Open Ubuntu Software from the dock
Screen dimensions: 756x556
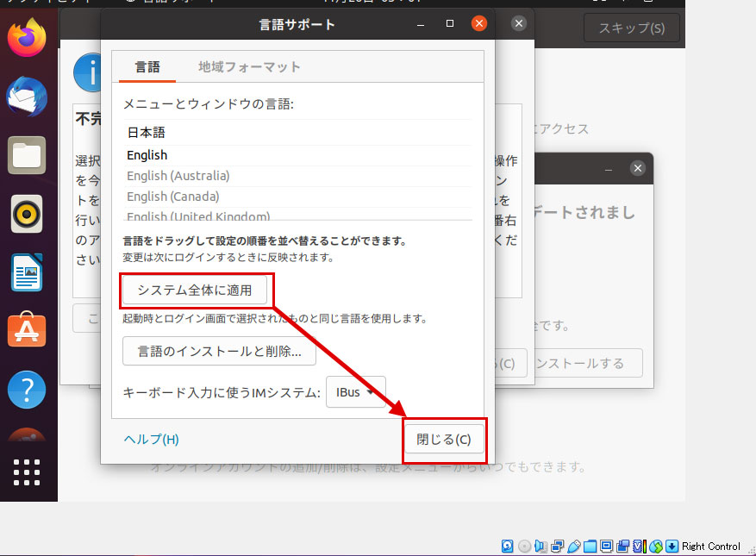(27, 331)
